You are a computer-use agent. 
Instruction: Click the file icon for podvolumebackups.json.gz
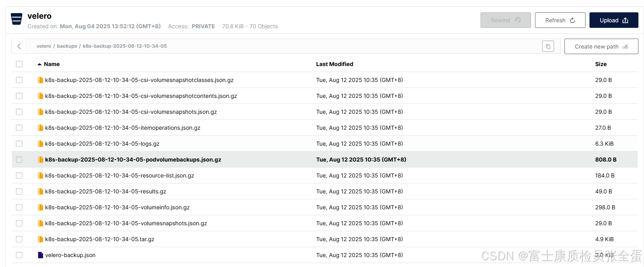pos(40,160)
